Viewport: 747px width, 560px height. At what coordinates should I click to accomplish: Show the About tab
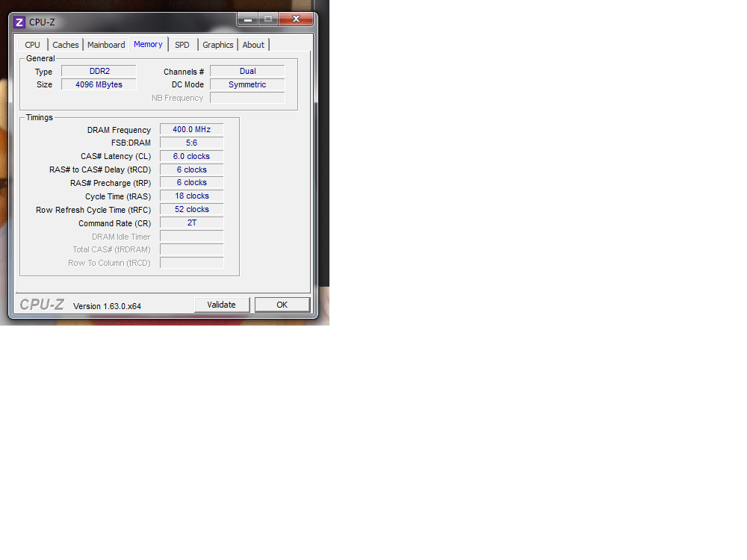tap(253, 45)
